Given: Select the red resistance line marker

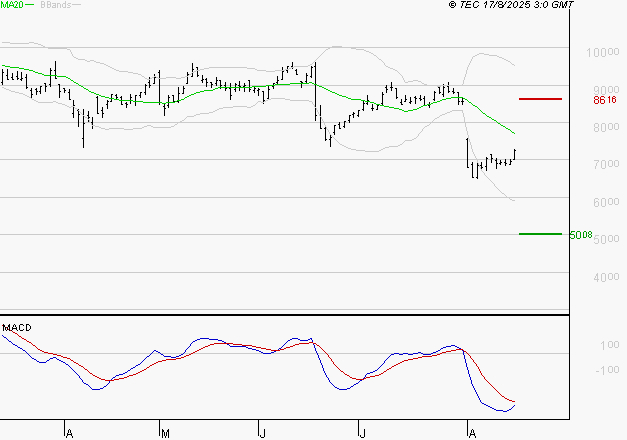Looking at the screenshot, I should point(540,99).
